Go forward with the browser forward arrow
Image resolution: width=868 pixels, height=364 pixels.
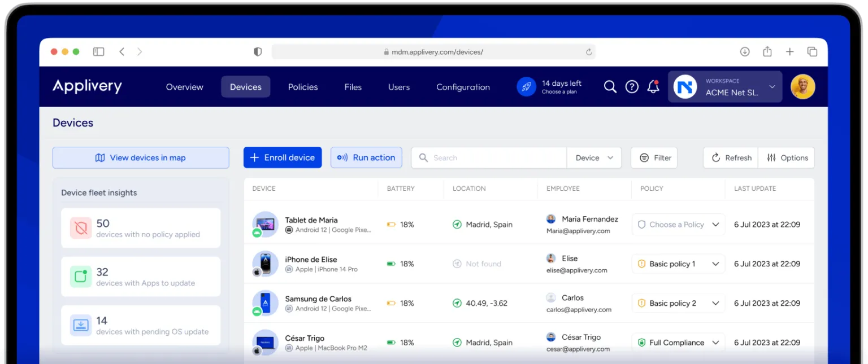click(140, 51)
